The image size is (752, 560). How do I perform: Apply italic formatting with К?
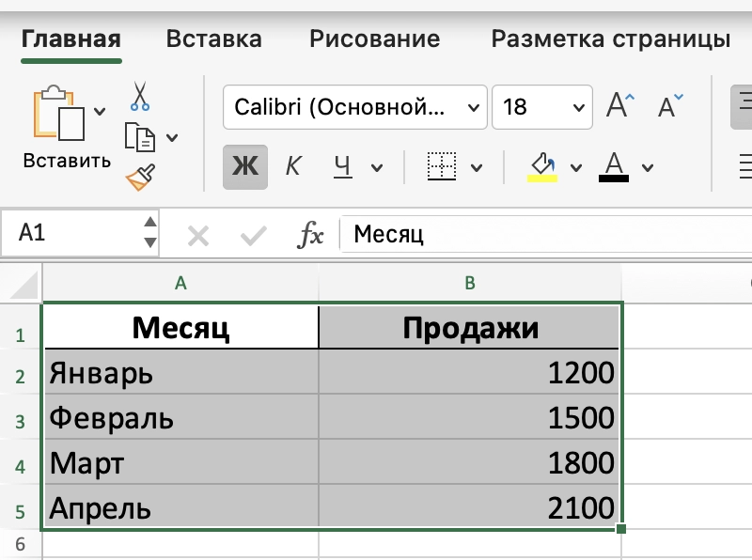(292, 166)
